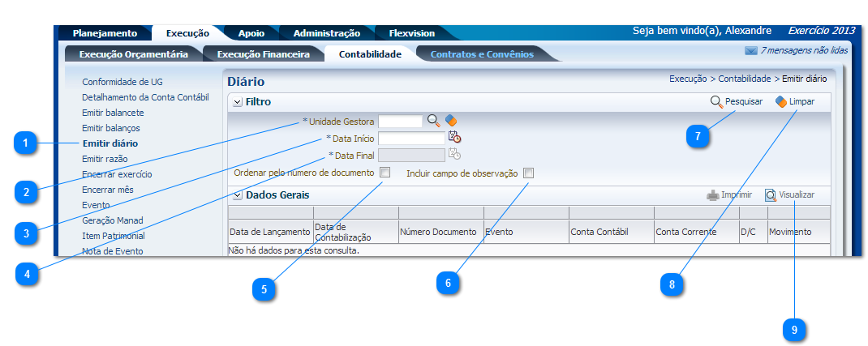Check Incluir campo de observação box
The width and height of the screenshot is (868, 346).
point(528,173)
